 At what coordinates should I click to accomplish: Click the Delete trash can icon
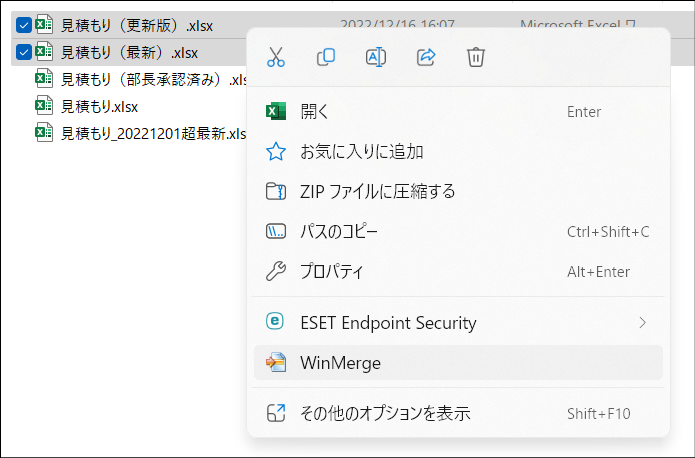coord(476,57)
